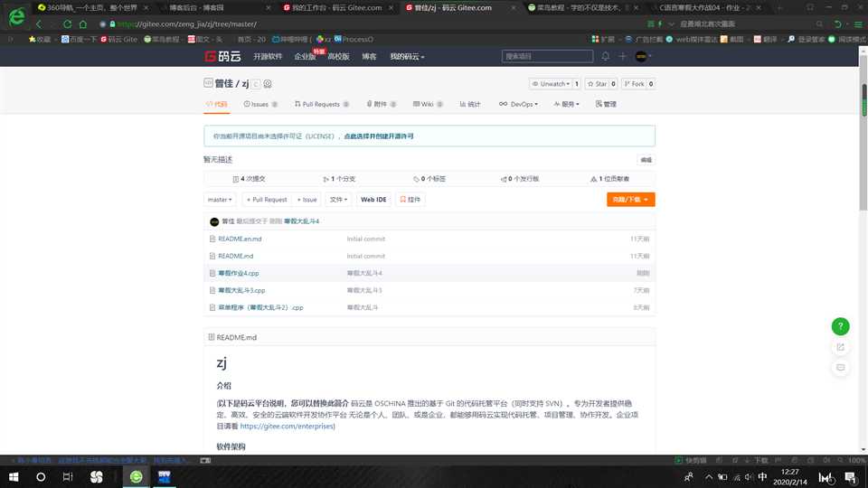Screen dimensions: 868x488
Task: Open the fan-shaped app on taskbar
Action: click(97, 477)
